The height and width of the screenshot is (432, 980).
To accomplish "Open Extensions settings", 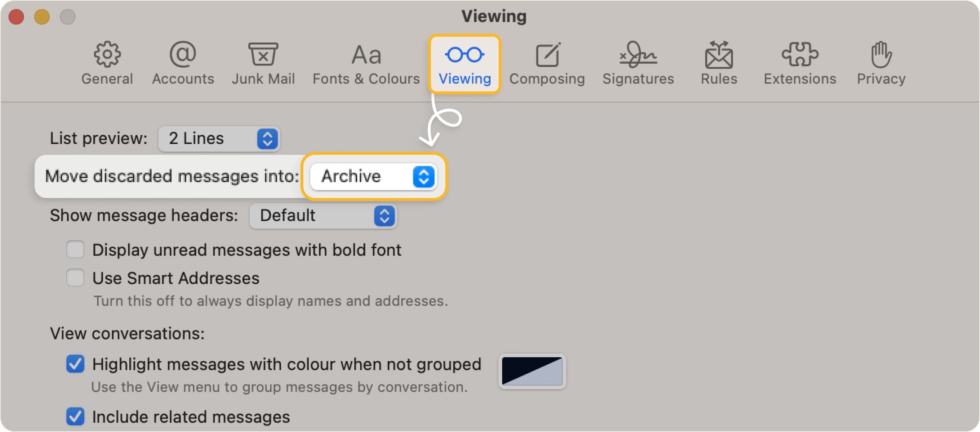I will point(800,61).
